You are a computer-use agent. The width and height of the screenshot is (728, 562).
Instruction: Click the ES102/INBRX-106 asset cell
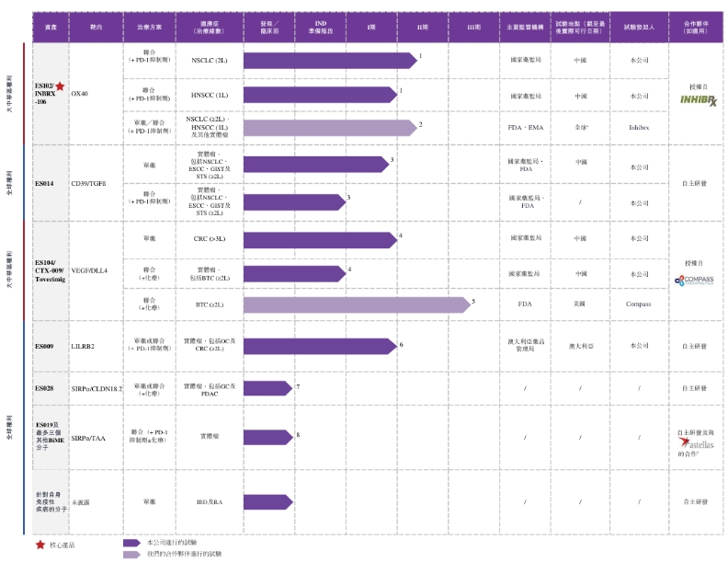pos(51,93)
